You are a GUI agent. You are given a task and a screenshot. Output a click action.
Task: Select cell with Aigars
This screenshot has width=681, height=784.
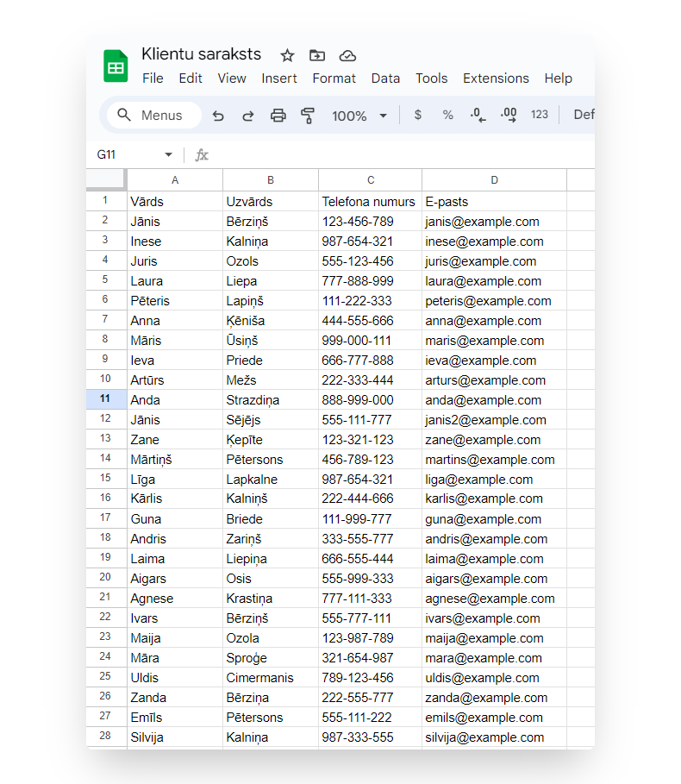coord(175,579)
